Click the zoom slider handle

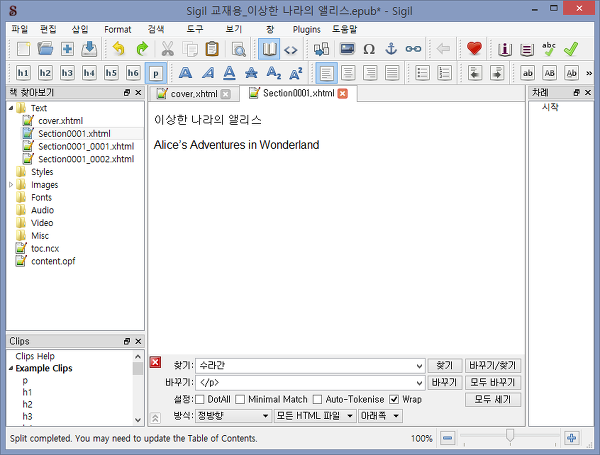pos(510,435)
